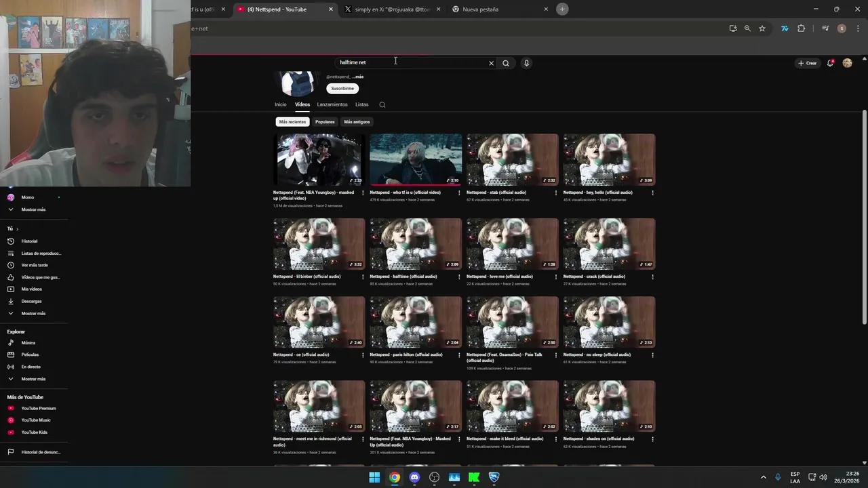Clear the search box with the X

pyautogui.click(x=492, y=63)
